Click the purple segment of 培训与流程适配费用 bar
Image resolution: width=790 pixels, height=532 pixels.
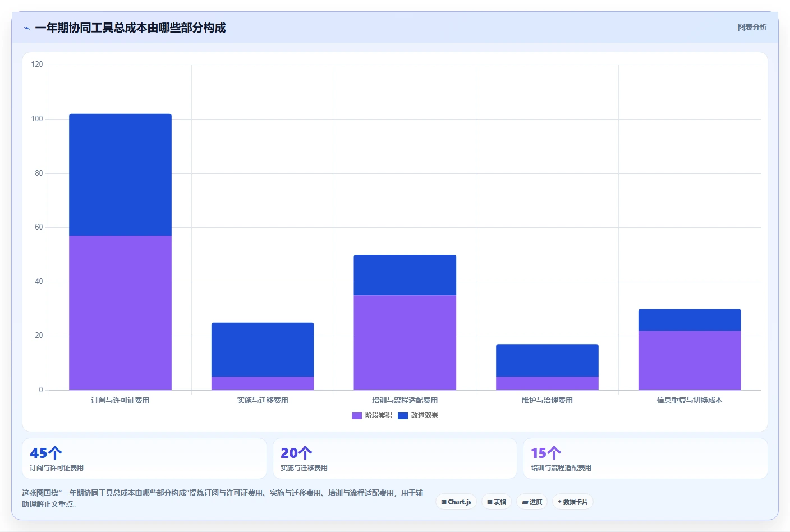click(405, 342)
